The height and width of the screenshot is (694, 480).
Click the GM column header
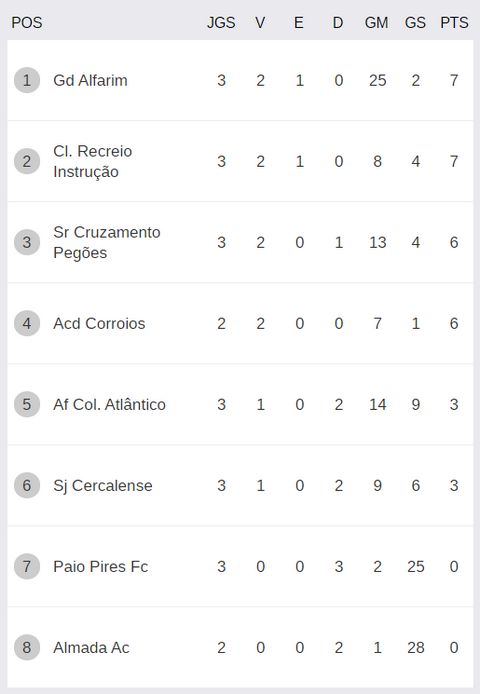click(x=376, y=23)
